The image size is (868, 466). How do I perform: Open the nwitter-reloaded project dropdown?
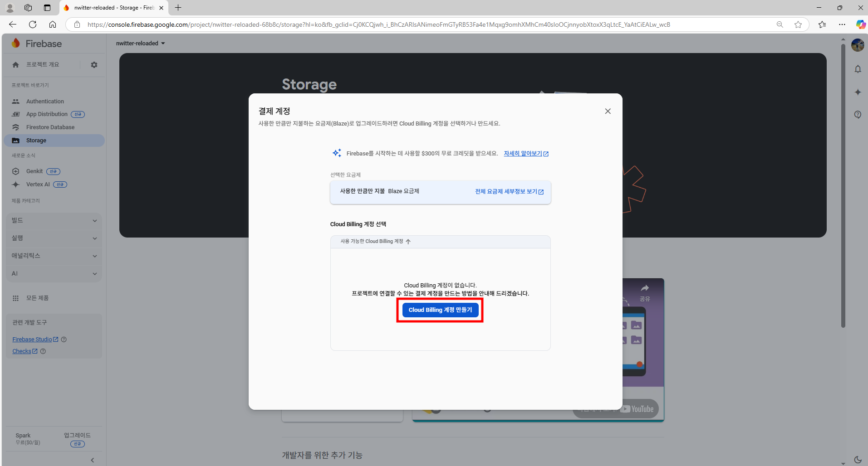(141, 44)
